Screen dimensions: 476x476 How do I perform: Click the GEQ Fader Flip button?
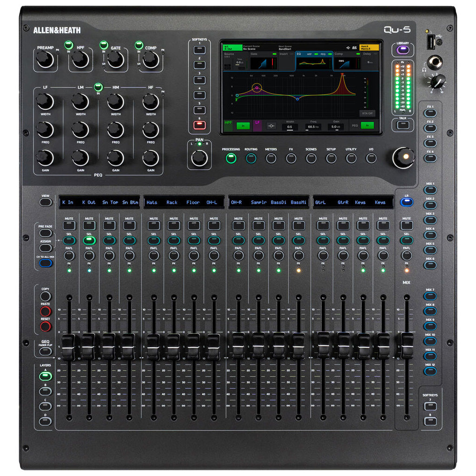pyautogui.click(x=46, y=351)
